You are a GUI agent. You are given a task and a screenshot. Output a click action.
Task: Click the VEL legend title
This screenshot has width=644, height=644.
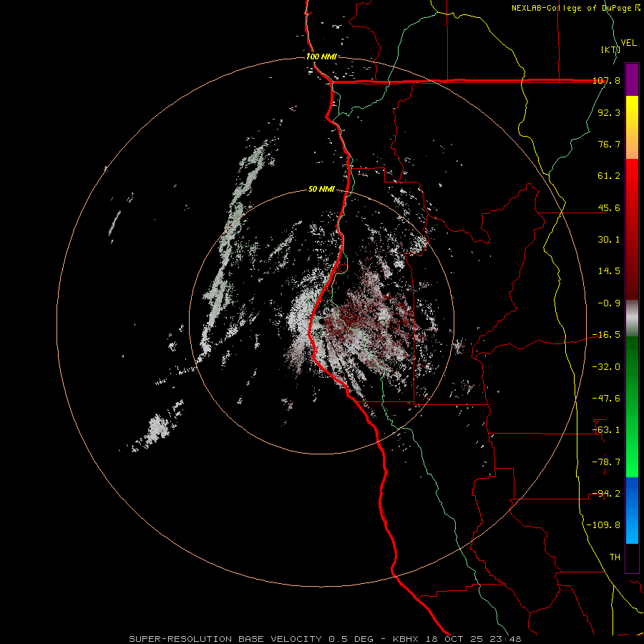click(x=628, y=43)
